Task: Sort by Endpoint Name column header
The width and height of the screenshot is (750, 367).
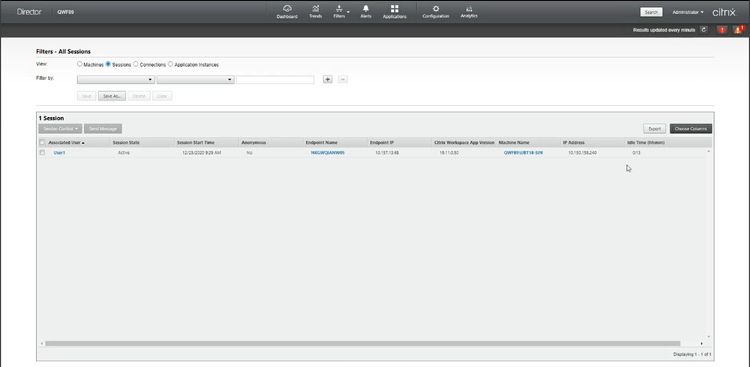Action: [x=321, y=143]
